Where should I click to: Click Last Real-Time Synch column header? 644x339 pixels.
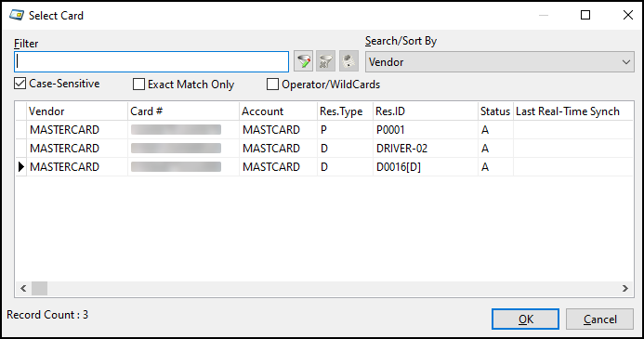(x=573, y=111)
